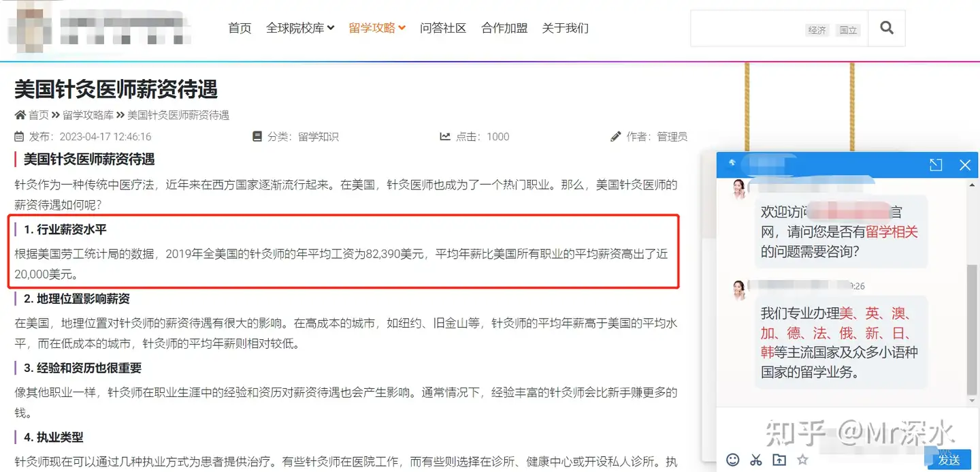The width and height of the screenshot is (980, 472).
Task: Click the fullscreen expand icon on chat header
Action: point(936,165)
